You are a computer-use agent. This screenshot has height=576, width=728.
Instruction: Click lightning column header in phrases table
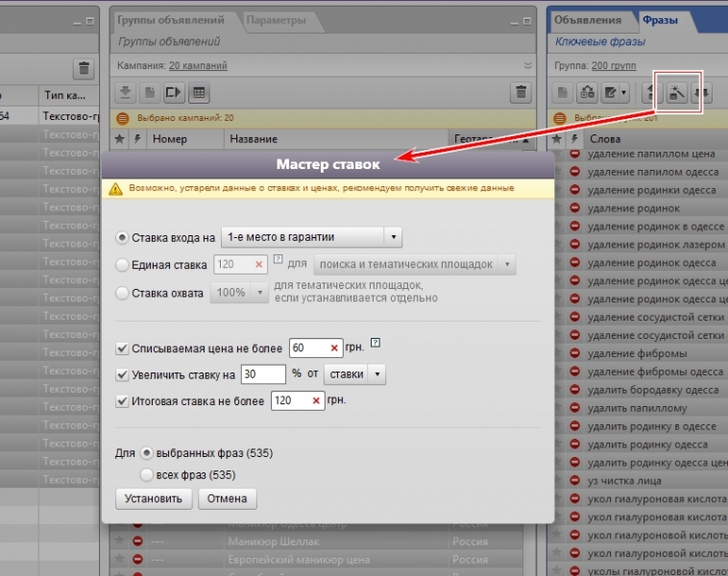[x=574, y=139]
